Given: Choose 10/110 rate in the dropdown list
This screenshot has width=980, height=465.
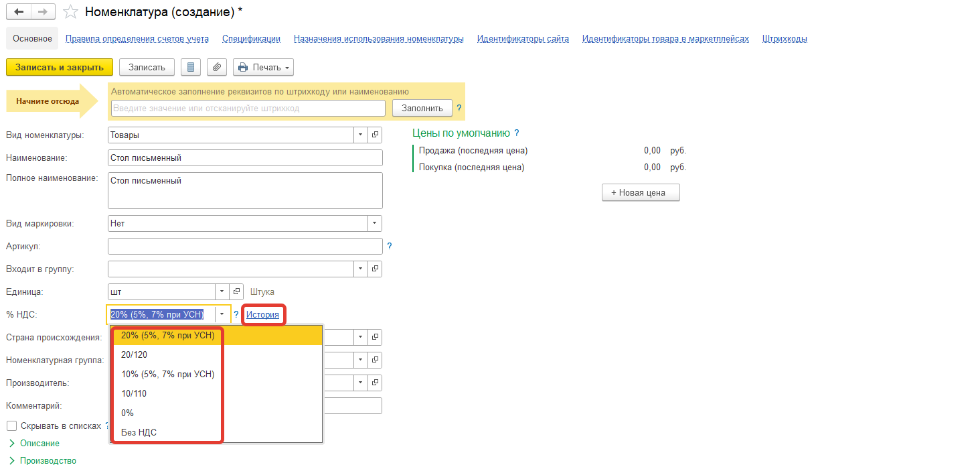Looking at the screenshot, I should click(134, 393).
